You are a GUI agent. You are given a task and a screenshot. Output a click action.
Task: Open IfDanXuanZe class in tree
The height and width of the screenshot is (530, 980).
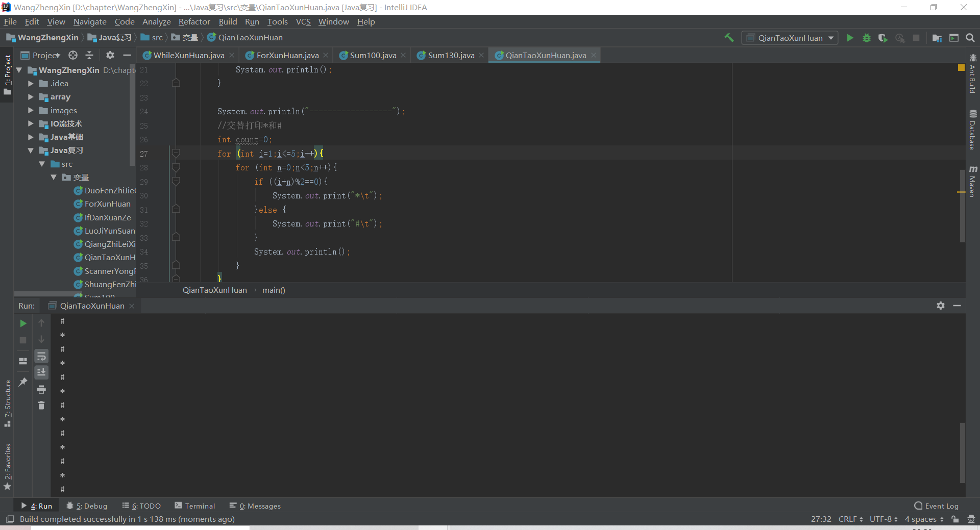click(107, 217)
